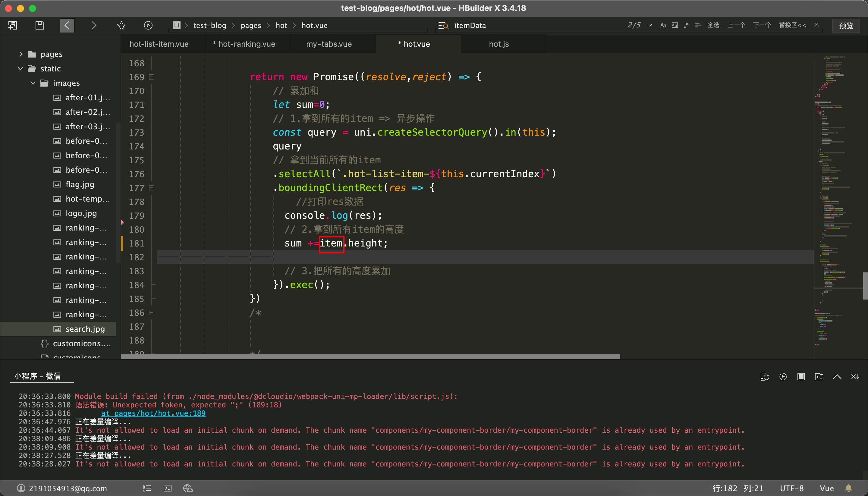Click the code minimap on right
Screen dimensions: 868x496
click(x=838, y=204)
